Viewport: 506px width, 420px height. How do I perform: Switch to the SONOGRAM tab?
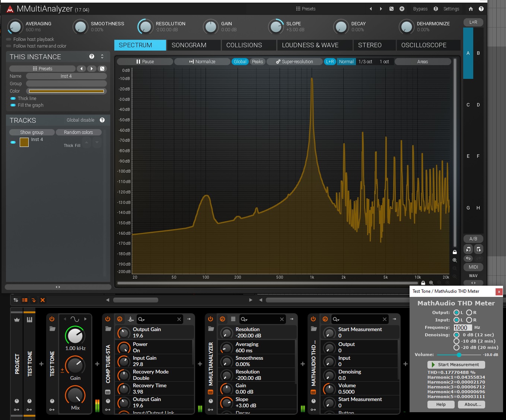tap(193, 45)
